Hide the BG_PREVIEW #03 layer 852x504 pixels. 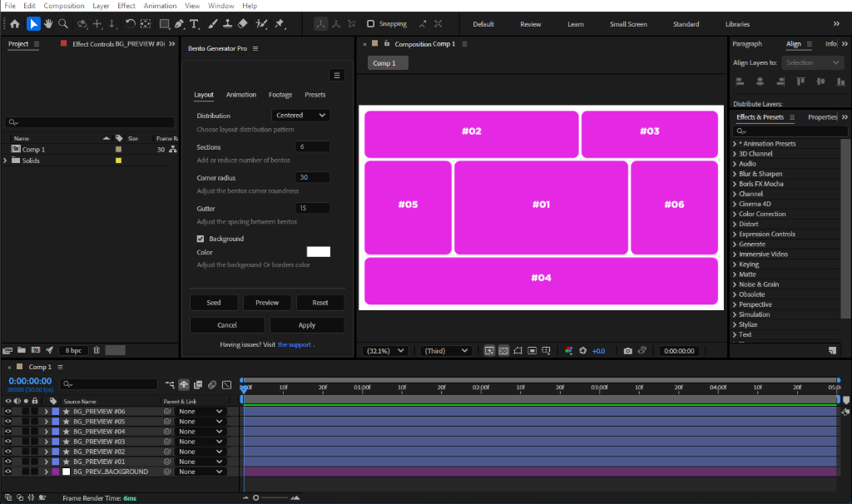coord(8,442)
